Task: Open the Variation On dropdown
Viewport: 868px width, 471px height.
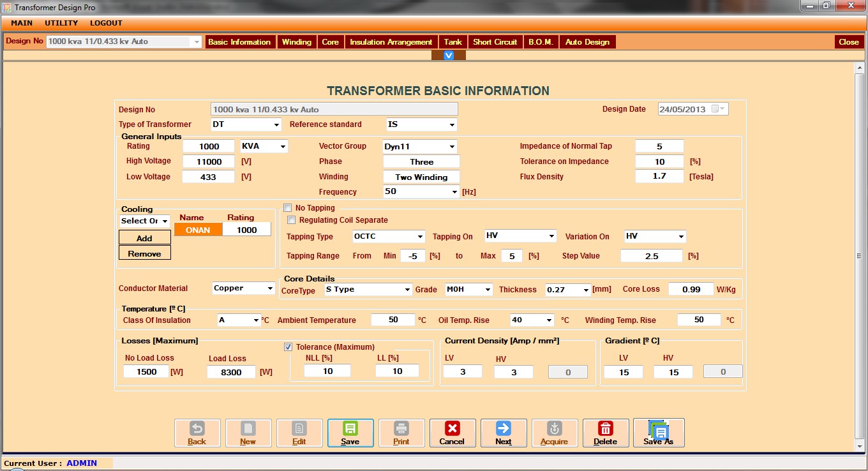Action: [682, 237]
